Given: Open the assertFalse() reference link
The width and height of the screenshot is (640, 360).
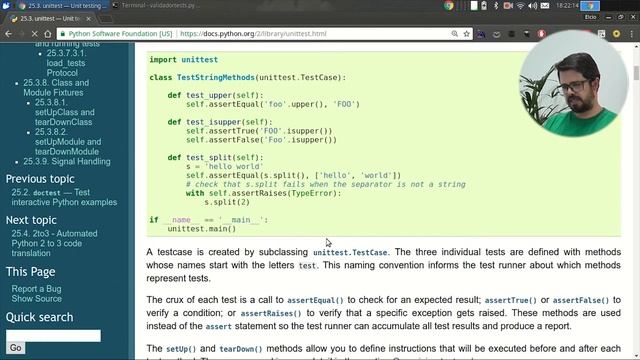Looking at the screenshot, I should [580, 300].
